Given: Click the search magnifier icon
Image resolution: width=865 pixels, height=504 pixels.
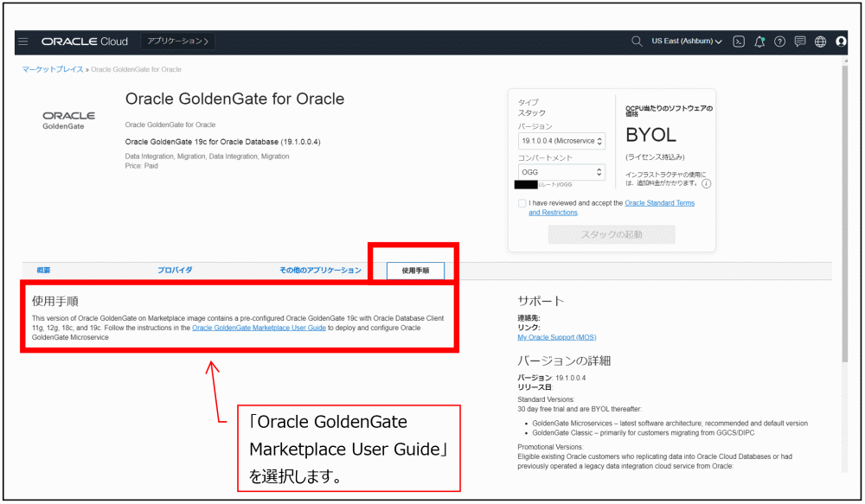Looking at the screenshot, I should pos(637,41).
